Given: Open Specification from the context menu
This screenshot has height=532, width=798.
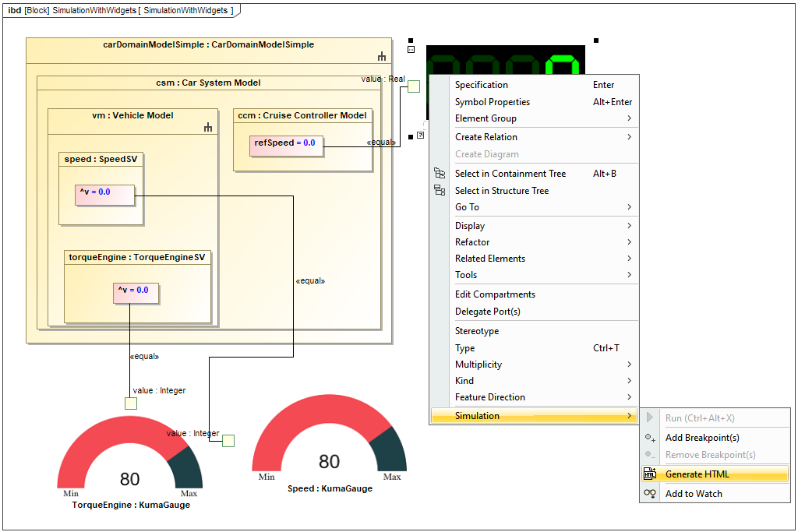Looking at the screenshot, I should (481, 85).
